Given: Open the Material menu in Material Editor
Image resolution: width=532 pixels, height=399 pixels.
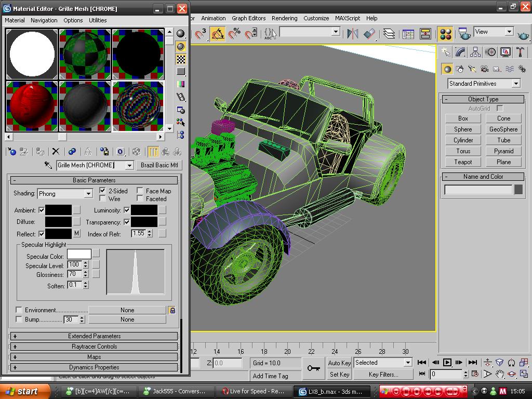Looking at the screenshot, I should 15,20.
